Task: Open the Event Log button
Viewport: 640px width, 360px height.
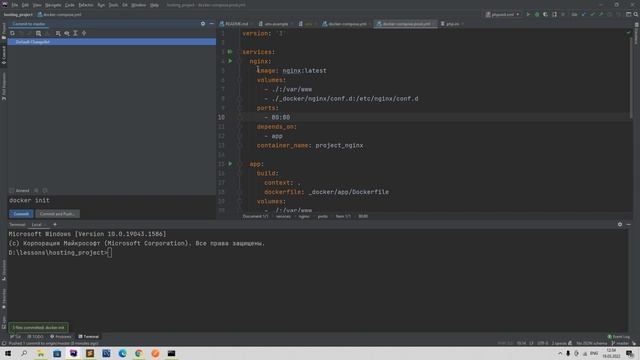Action: coord(619,337)
